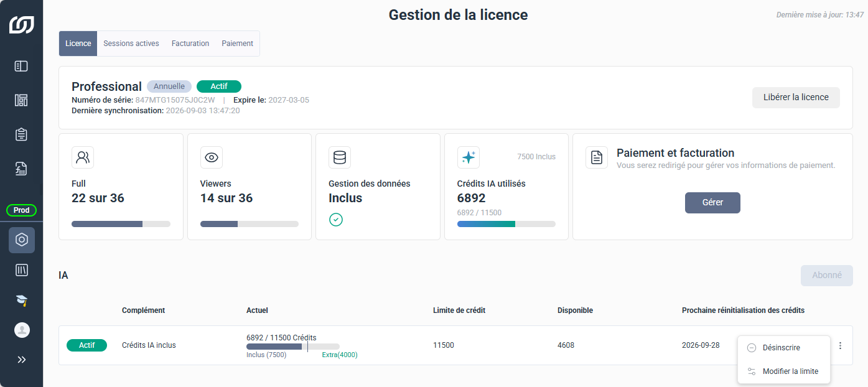
Task: Click the Actif badge beside Professional
Action: click(219, 86)
